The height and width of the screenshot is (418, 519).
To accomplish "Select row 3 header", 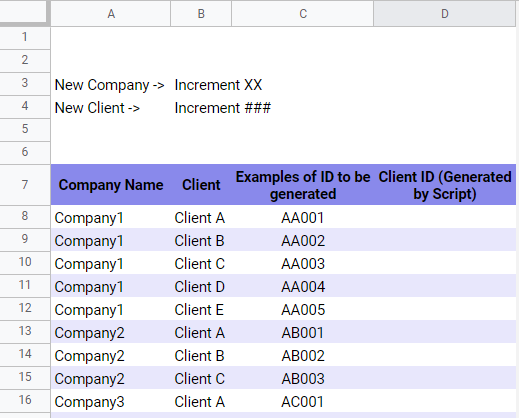I will tap(25, 83).
